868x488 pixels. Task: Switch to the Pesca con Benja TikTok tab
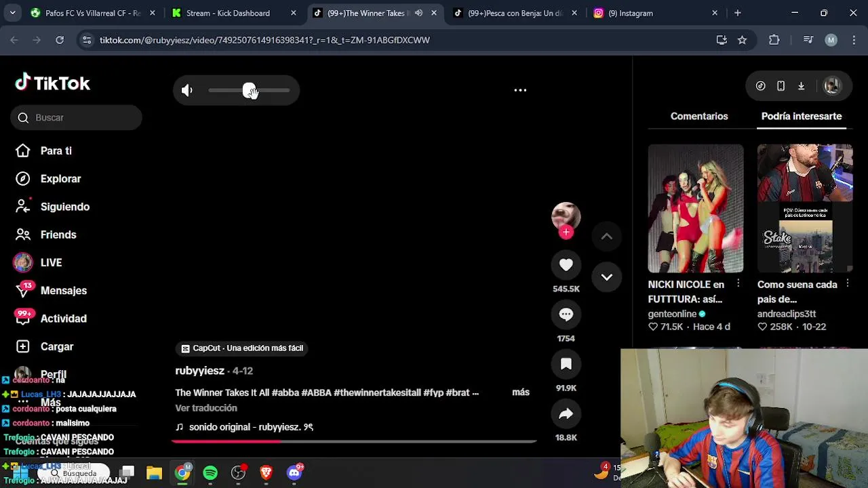coord(514,13)
